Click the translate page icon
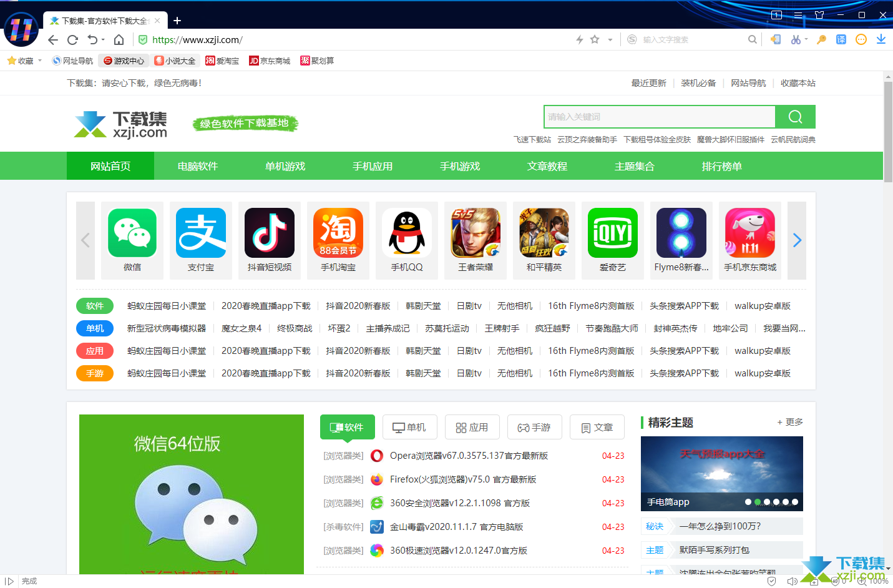The image size is (893, 588). 841,39
